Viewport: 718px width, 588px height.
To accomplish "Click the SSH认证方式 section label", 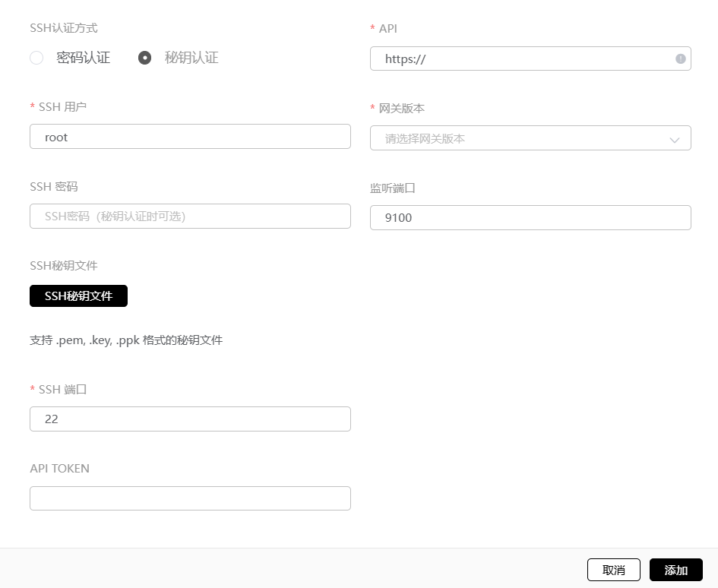I will coord(64,28).
